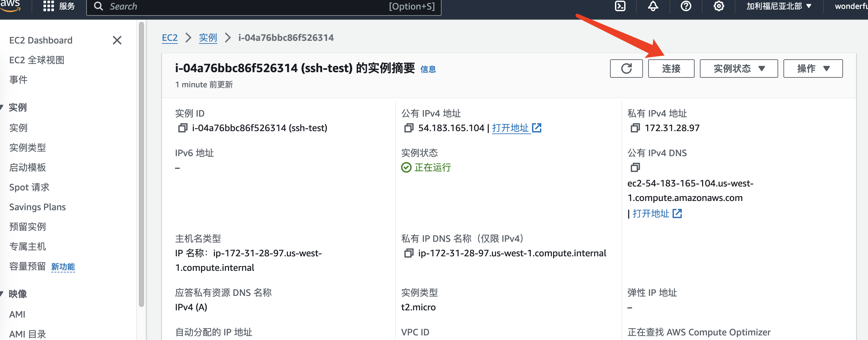Open Spot 请求 in the sidebar

point(29,187)
